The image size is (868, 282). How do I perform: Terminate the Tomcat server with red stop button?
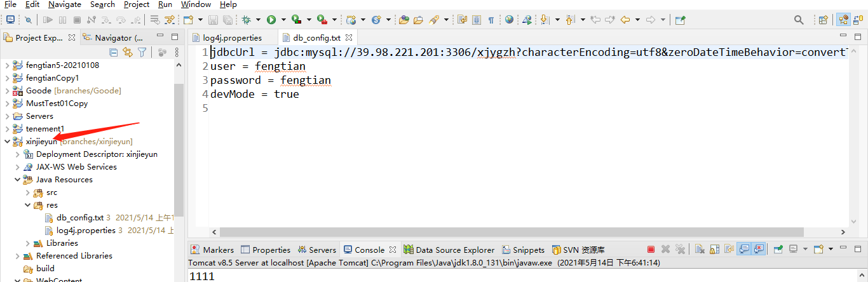point(651,250)
